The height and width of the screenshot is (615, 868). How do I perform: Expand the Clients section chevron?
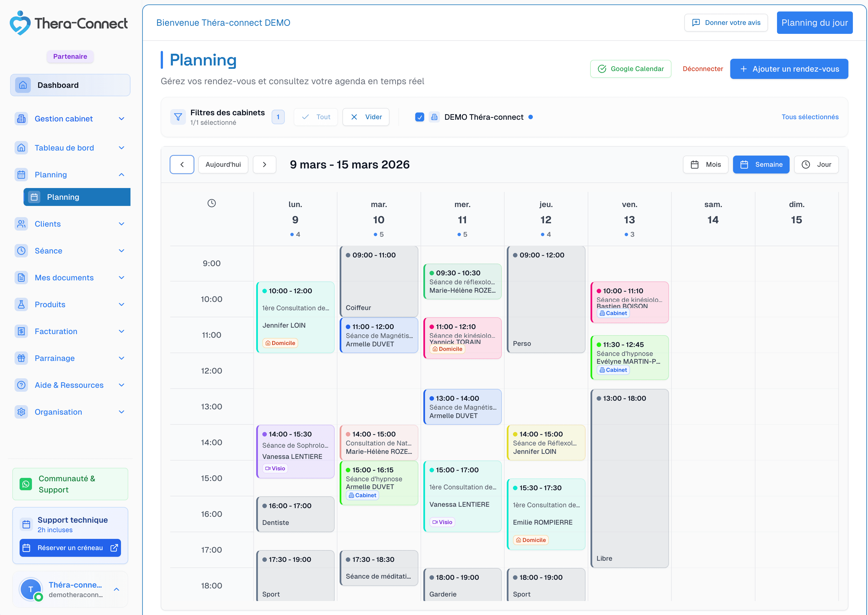pyautogui.click(x=122, y=224)
